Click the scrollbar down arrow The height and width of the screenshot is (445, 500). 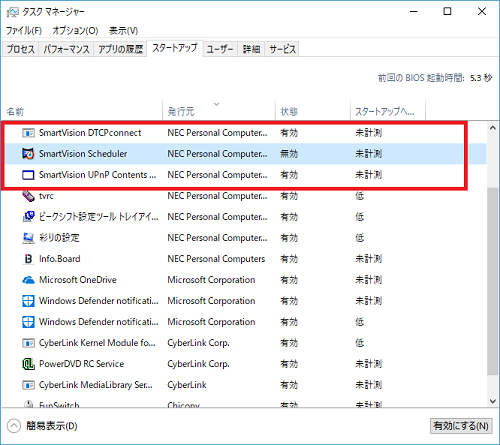[x=493, y=401]
